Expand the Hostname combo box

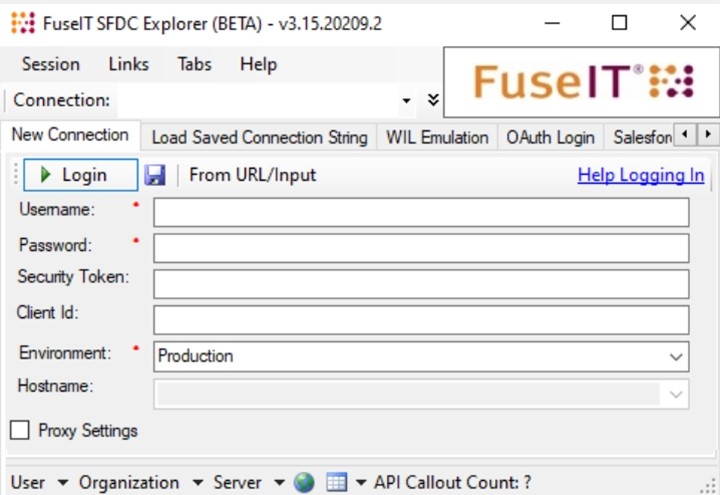[x=675, y=394]
